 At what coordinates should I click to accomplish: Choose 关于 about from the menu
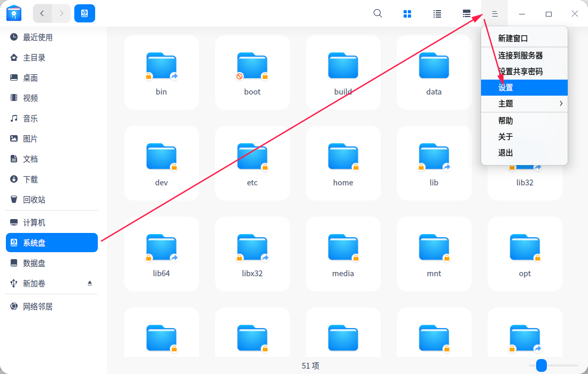pos(524,137)
